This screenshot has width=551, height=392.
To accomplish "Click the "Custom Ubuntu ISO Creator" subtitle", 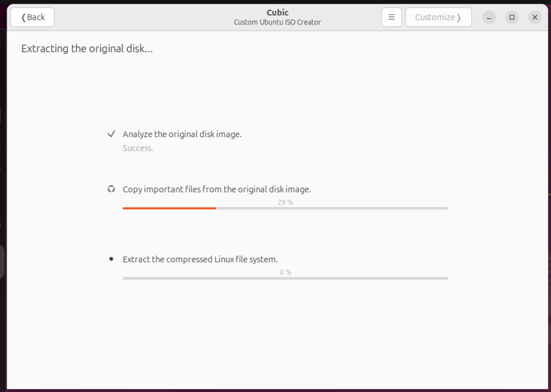I will click(277, 22).
